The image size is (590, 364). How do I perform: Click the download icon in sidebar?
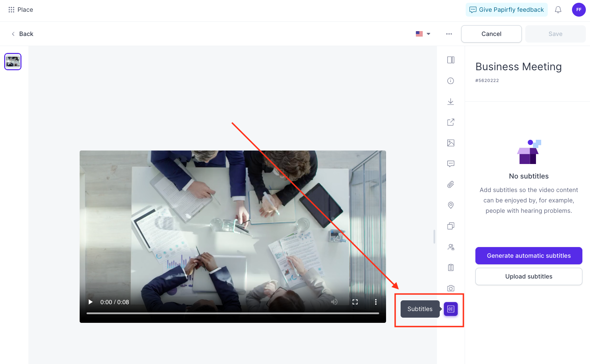pyautogui.click(x=451, y=101)
